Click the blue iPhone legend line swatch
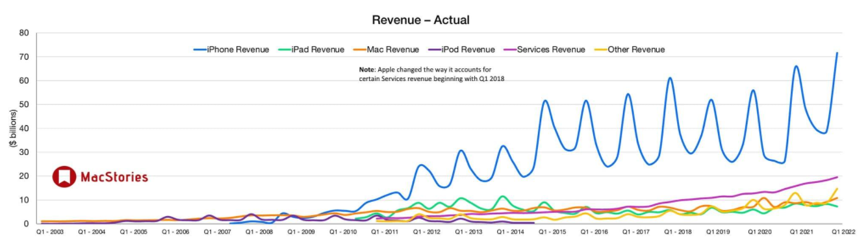This screenshot has width=868, height=242. [199, 50]
